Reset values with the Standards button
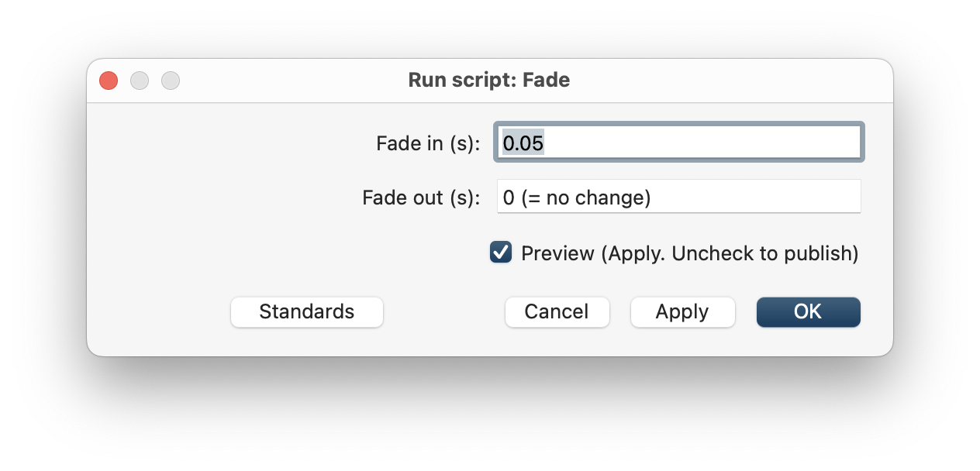The width and height of the screenshot is (980, 471). (x=307, y=312)
